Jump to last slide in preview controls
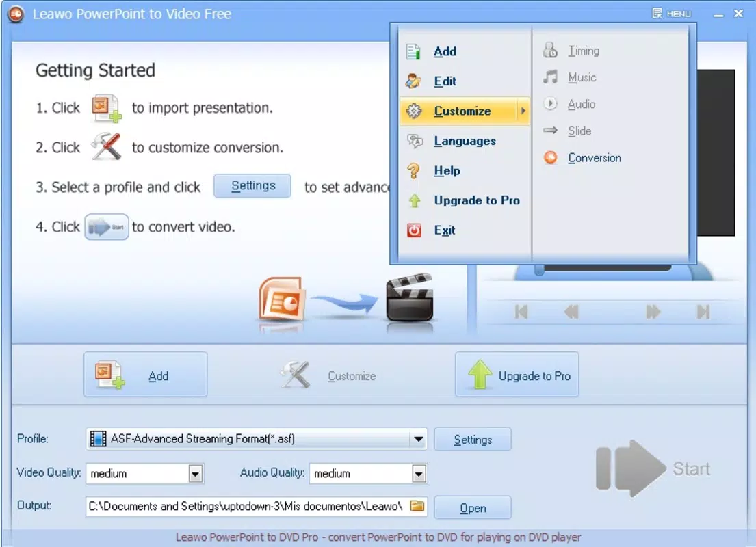This screenshot has width=756, height=547. [703, 312]
